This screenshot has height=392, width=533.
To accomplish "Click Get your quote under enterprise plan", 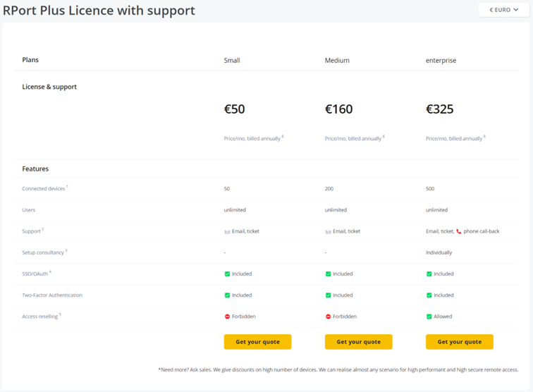I will click(x=460, y=342).
